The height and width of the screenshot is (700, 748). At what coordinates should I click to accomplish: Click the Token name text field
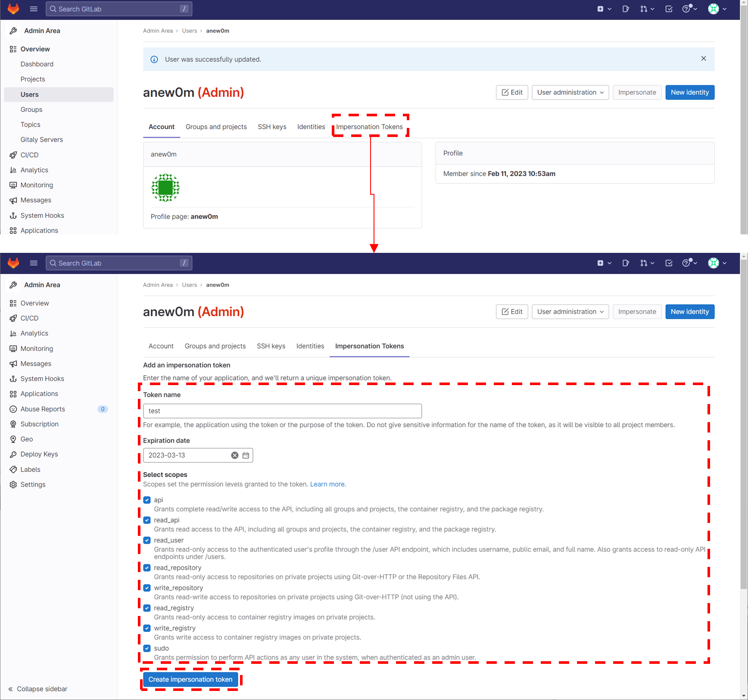(282, 411)
